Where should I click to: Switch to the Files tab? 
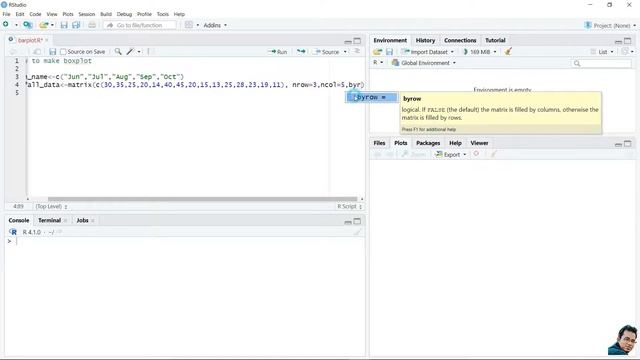tap(379, 143)
